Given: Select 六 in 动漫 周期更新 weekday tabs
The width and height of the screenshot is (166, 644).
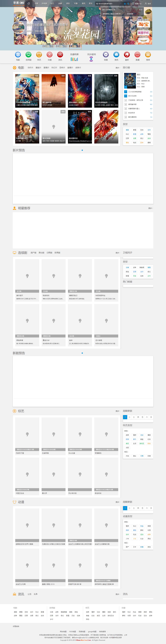Looking at the screenshot, I should coord(147,508).
